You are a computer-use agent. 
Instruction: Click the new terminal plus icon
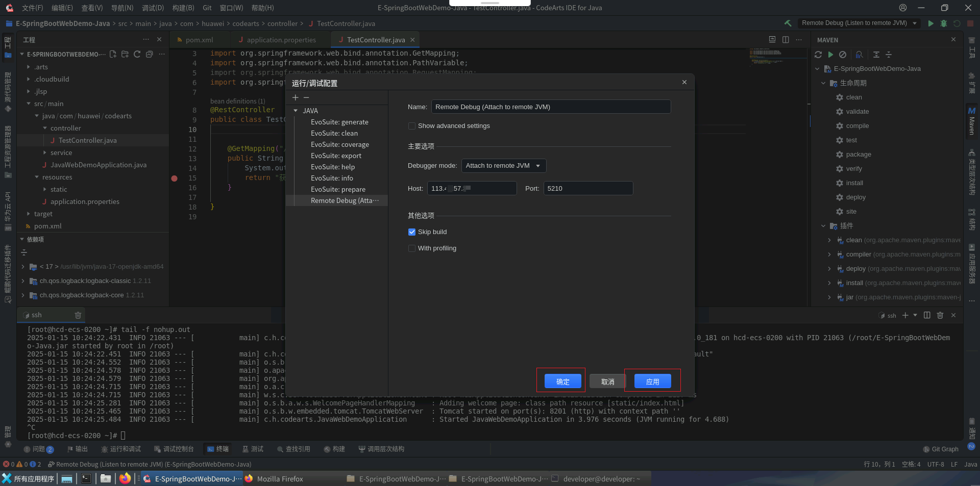pyautogui.click(x=905, y=315)
